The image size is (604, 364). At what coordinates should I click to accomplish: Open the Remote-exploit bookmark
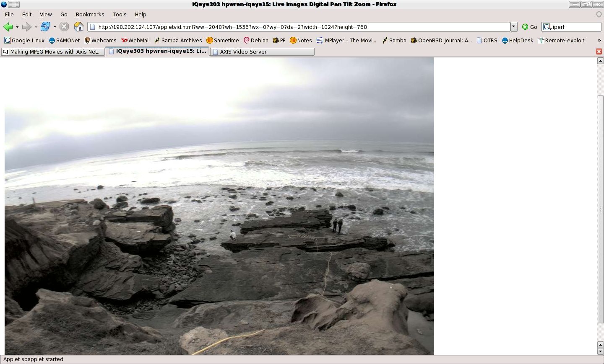tap(561, 40)
